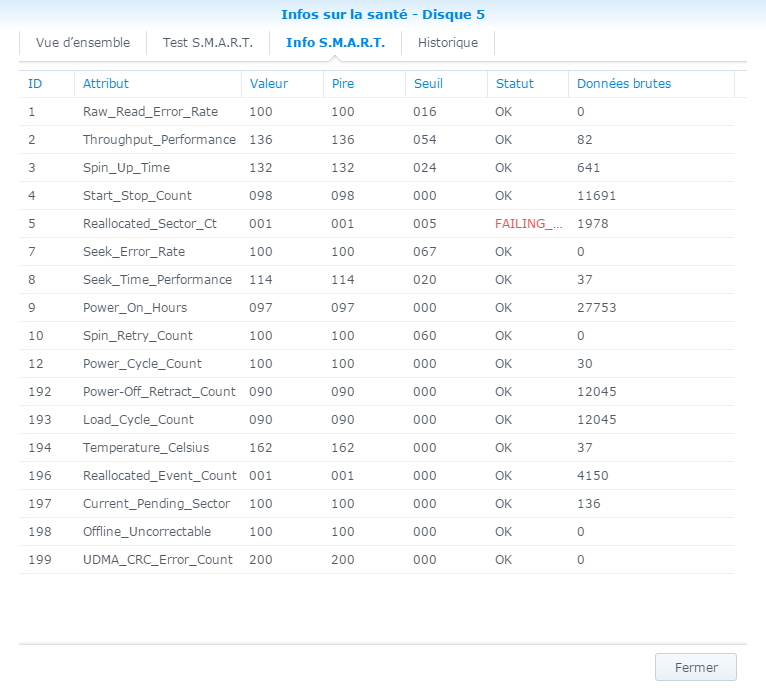Select the Power_On_Hours attribute

point(135,308)
